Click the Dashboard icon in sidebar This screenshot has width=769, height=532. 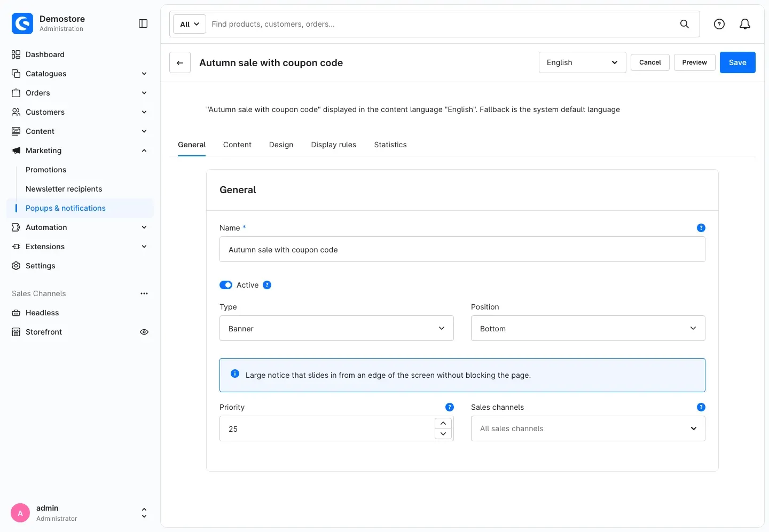[x=16, y=54]
